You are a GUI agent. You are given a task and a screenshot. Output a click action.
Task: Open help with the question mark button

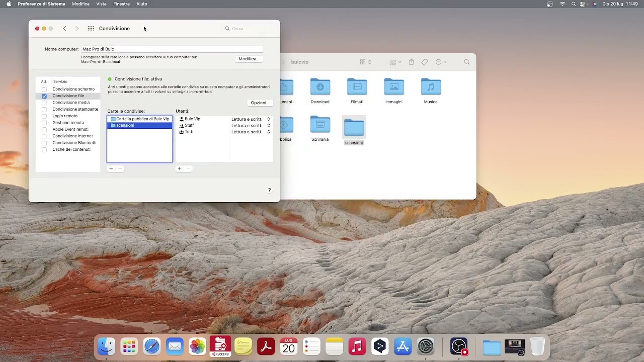[269, 190]
